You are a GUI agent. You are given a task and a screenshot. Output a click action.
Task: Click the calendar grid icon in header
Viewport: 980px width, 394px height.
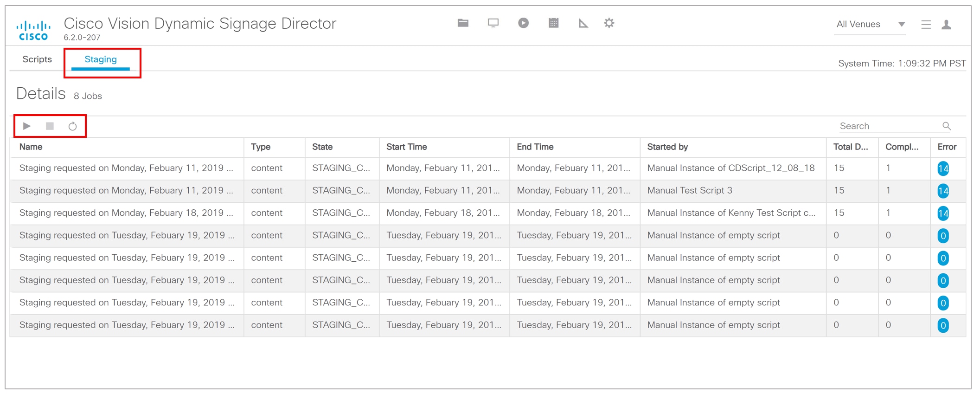click(x=553, y=23)
